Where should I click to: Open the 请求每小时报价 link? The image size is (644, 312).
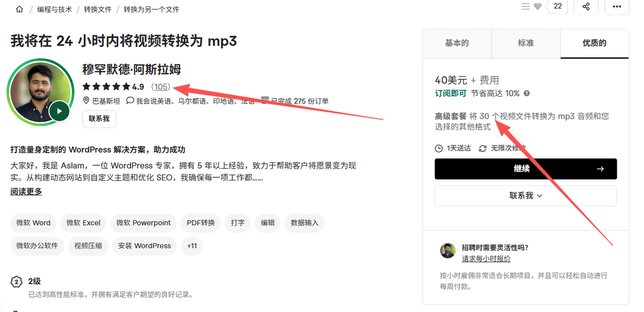point(486,259)
